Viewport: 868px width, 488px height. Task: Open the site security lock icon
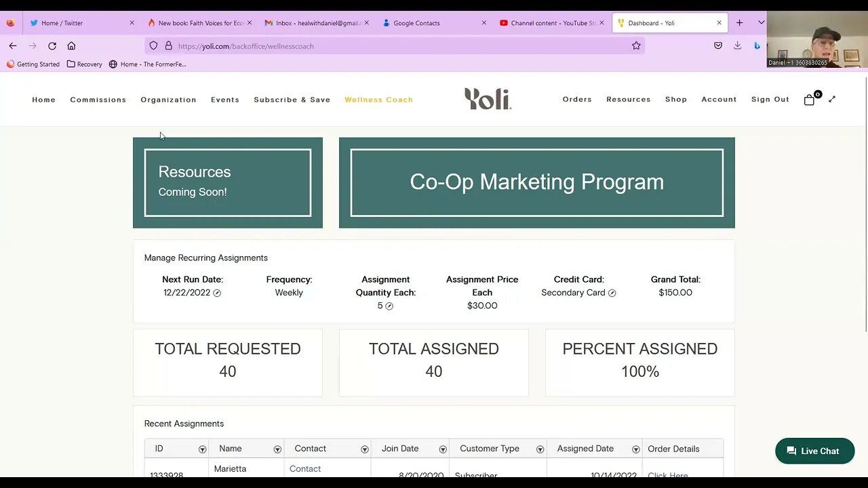click(168, 46)
